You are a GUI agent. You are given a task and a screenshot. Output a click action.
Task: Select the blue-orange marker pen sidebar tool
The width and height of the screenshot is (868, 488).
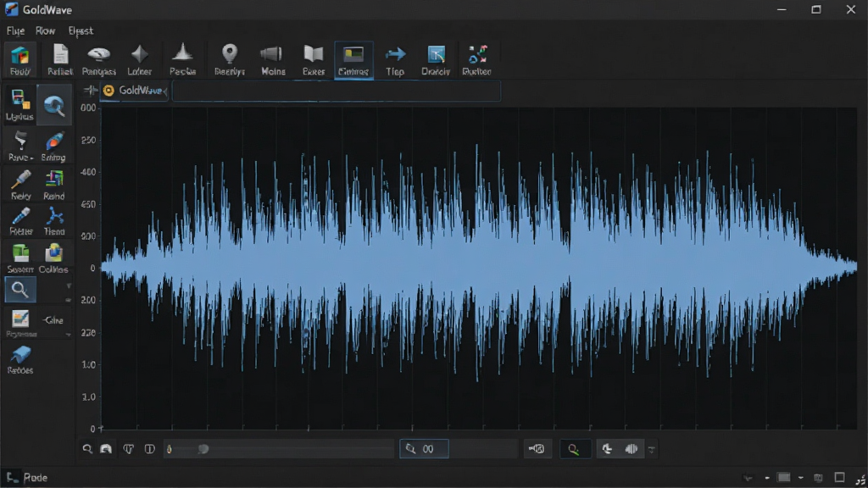[55, 141]
